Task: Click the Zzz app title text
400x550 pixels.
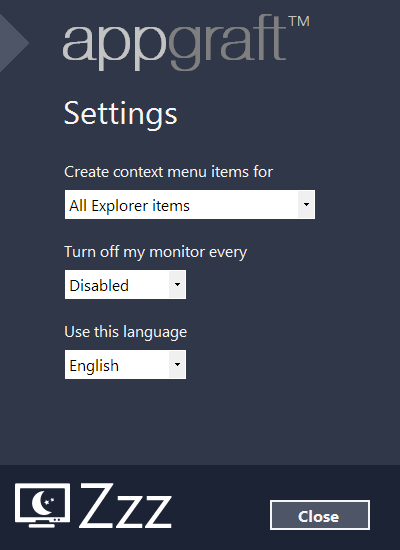Action: tap(126, 505)
